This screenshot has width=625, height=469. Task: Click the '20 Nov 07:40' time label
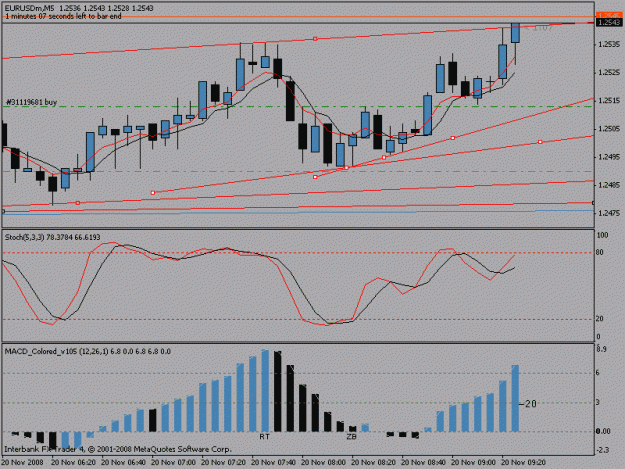click(x=273, y=463)
